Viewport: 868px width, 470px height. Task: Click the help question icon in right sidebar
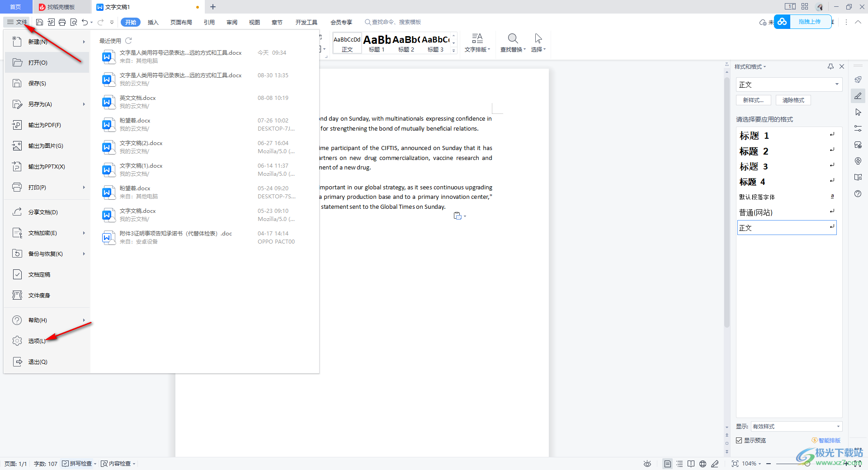tap(858, 193)
